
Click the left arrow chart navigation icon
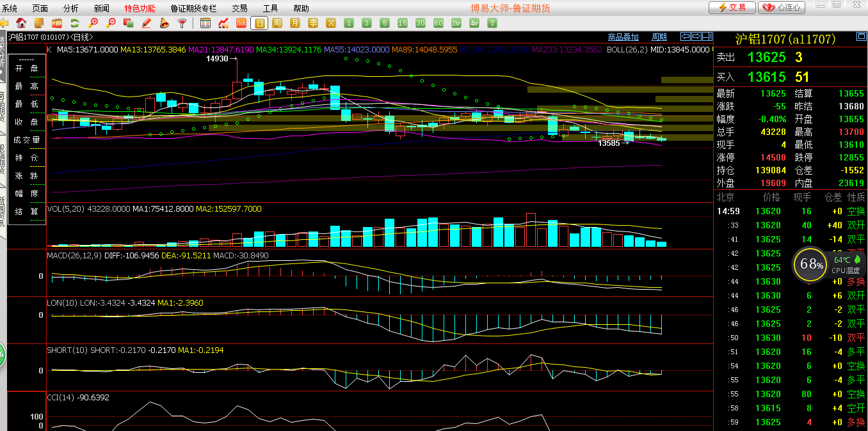pos(685,36)
